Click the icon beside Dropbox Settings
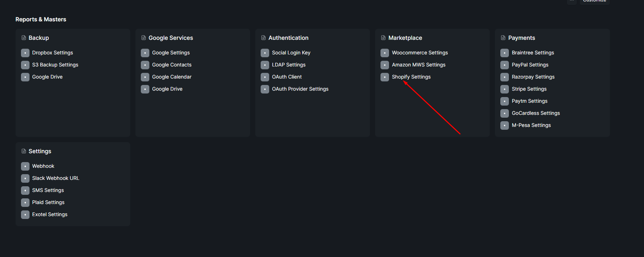Screen dimensions: 644x257 pyautogui.click(x=25, y=53)
